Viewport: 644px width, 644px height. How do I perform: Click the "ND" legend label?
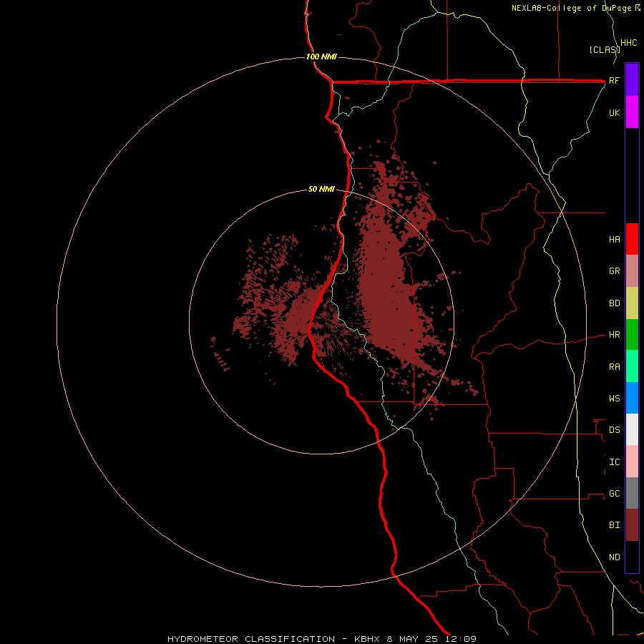point(614,557)
